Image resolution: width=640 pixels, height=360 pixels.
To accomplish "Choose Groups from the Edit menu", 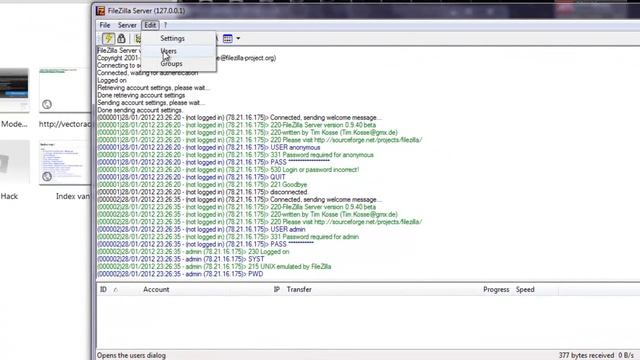I will (x=179, y=64).
